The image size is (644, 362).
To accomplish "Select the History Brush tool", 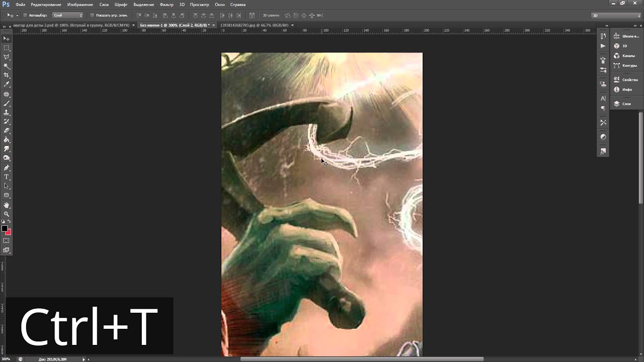I will (7, 121).
